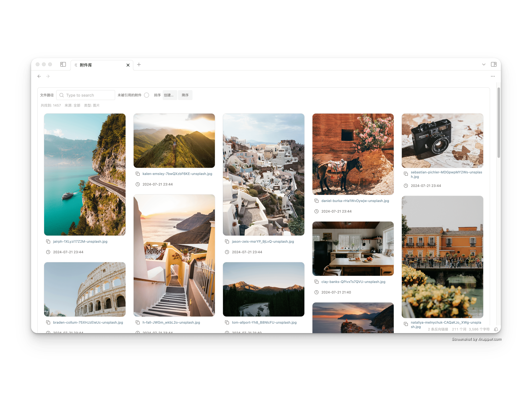Click jairph-1XLyzi17Z2M-unsplash.jpg filename

click(80, 241)
